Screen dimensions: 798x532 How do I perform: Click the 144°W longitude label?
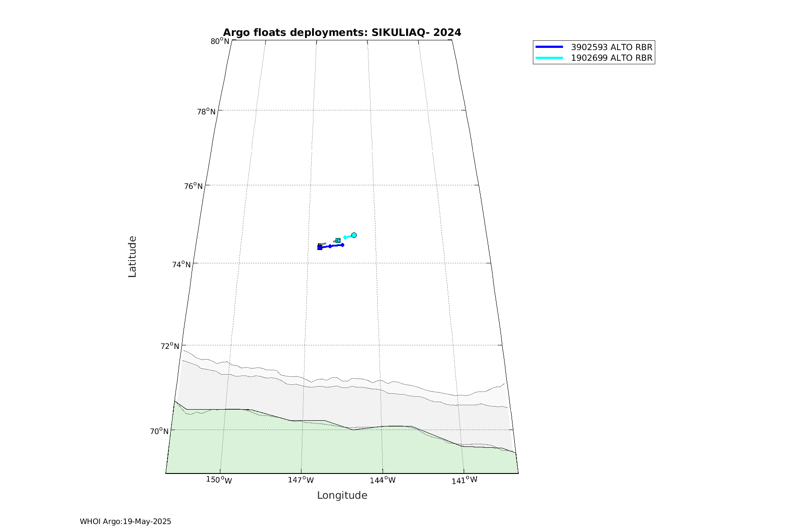click(x=383, y=480)
